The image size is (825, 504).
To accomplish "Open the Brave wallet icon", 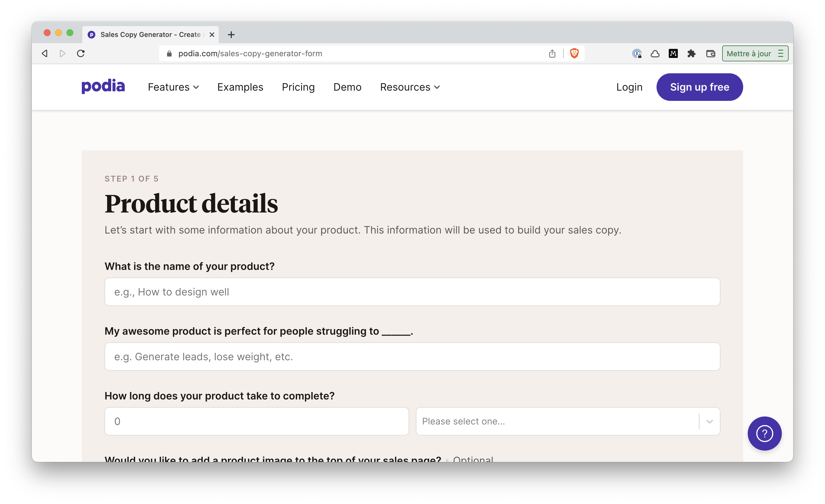I will (x=711, y=54).
